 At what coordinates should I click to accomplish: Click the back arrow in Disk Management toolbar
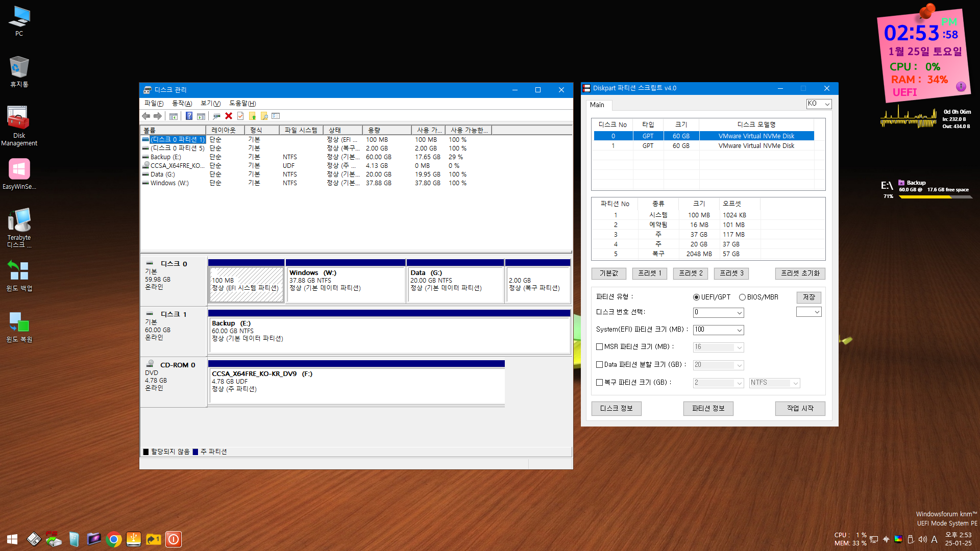click(146, 116)
